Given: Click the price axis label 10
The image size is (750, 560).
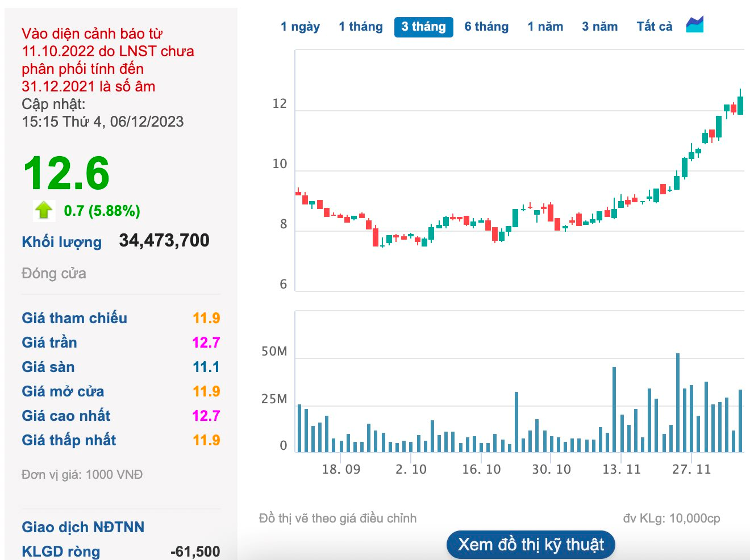Looking at the screenshot, I should point(280,164).
